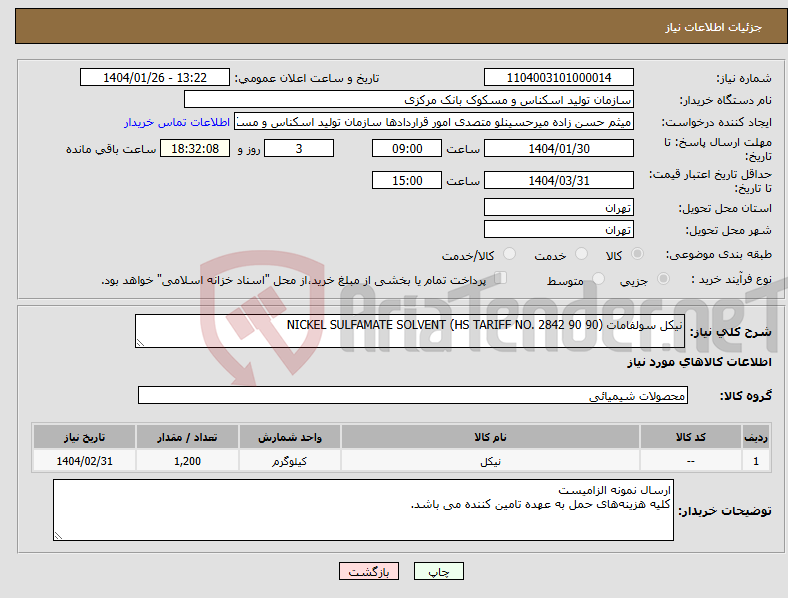
Task: Click the announcement date field 1404/01/26 - 13:22
Action: pyautogui.click(x=155, y=78)
